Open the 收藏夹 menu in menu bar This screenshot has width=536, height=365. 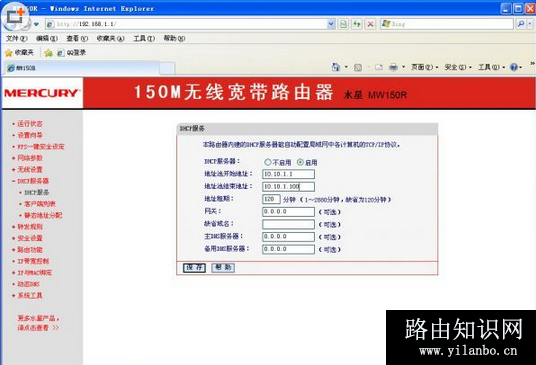110,38
